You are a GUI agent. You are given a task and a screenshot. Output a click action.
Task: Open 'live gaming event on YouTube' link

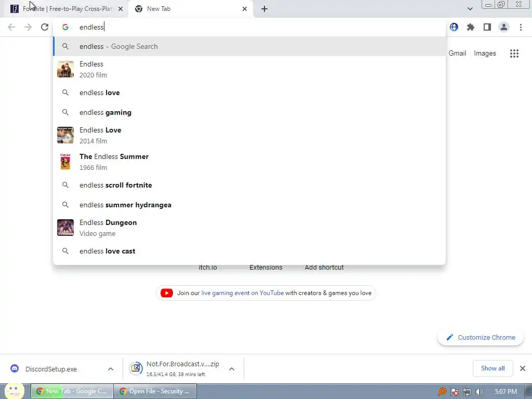click(x=242, y=293)
